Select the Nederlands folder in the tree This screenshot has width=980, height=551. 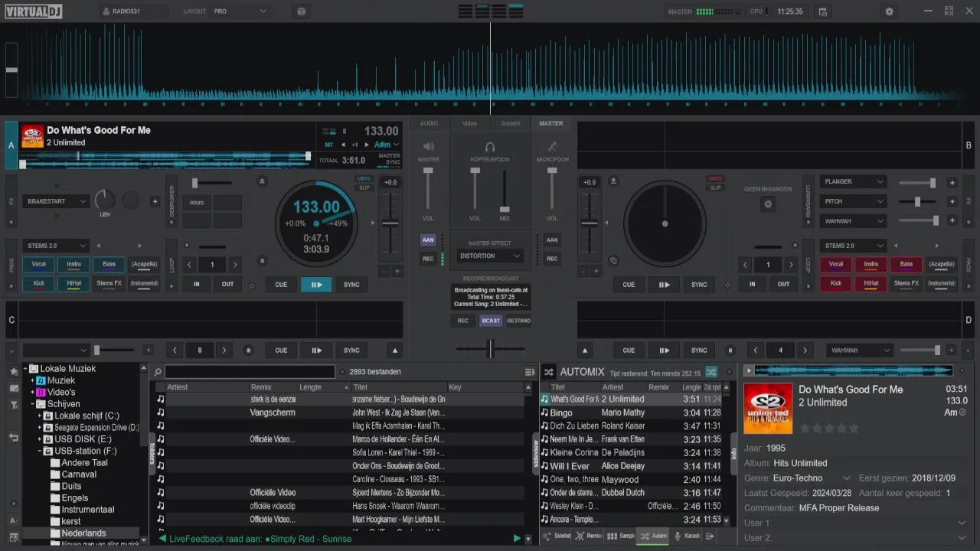[x=84, y=533]
